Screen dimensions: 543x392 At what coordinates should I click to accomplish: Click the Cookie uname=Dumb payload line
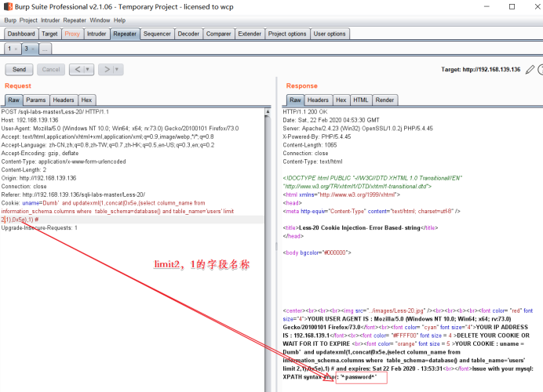pos(104,203)
